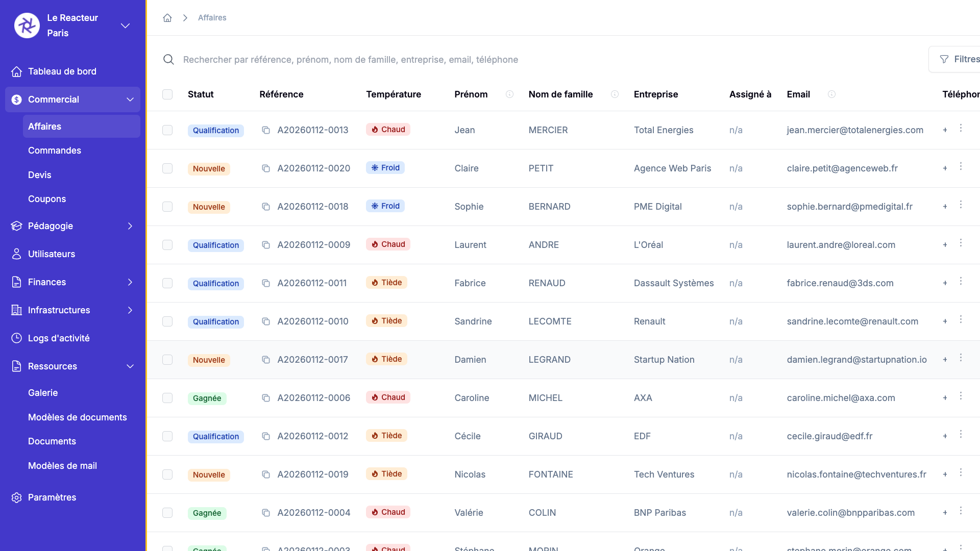This screenshot has height=551, width=980.
Task: Click the search magnifier icon
Action: point(168,60)
